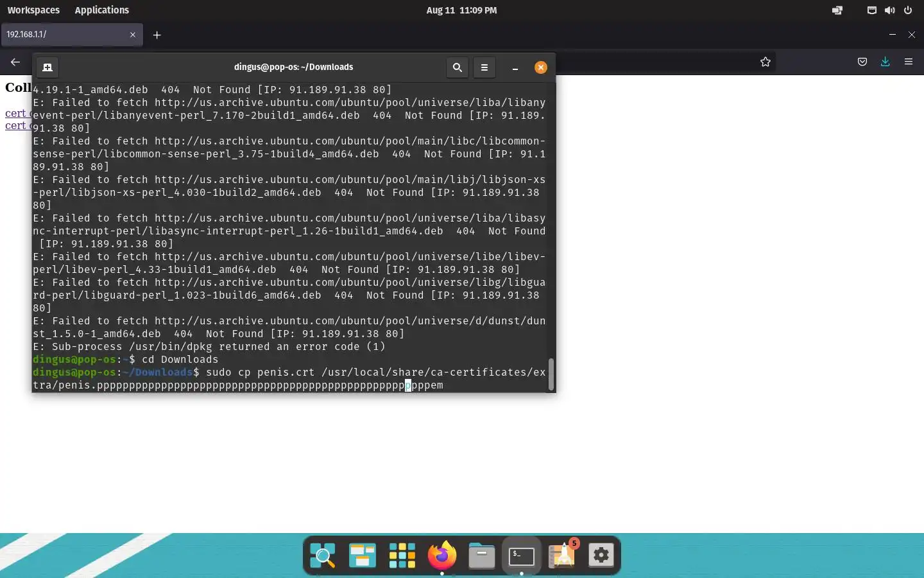Click the 'cd Downloads' command line
Screen dimensions: 924x578
(180, 360)
